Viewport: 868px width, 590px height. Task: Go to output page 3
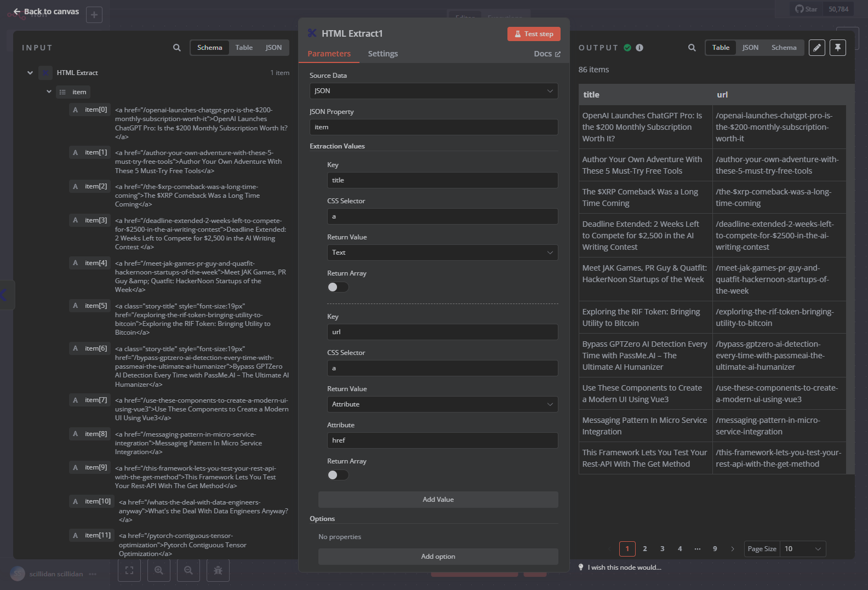coord(663,549)
